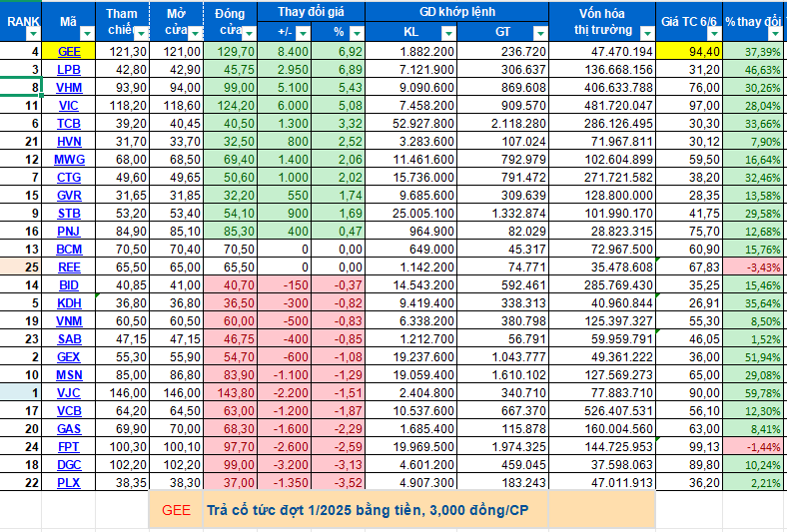Open the Giá TC 6/6 filter dropdown
This screenshot has height=532, width=787.
pyautogui.click(x=714, y=34)
